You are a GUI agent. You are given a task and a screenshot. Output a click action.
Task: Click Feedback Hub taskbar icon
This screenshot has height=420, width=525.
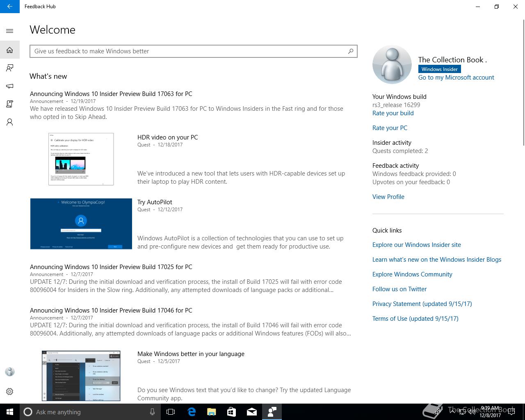[272, 412]
